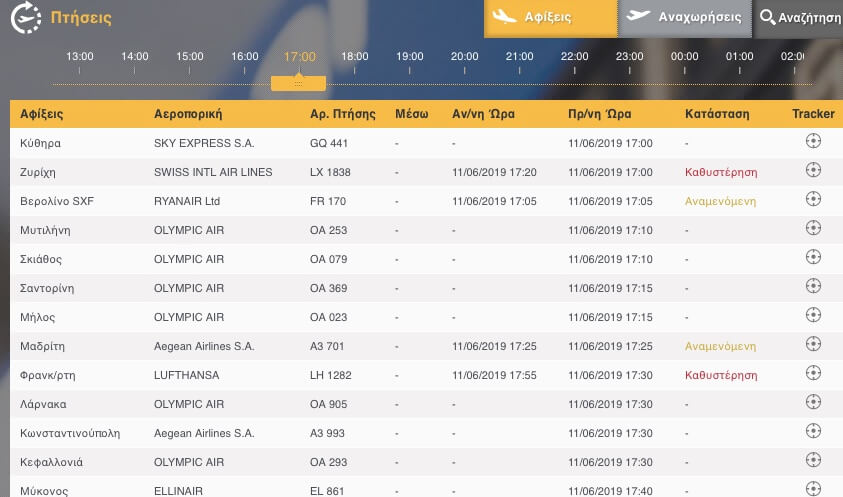Select the Καθυστέρηση status for Ζυρίχη

(721, 173)
